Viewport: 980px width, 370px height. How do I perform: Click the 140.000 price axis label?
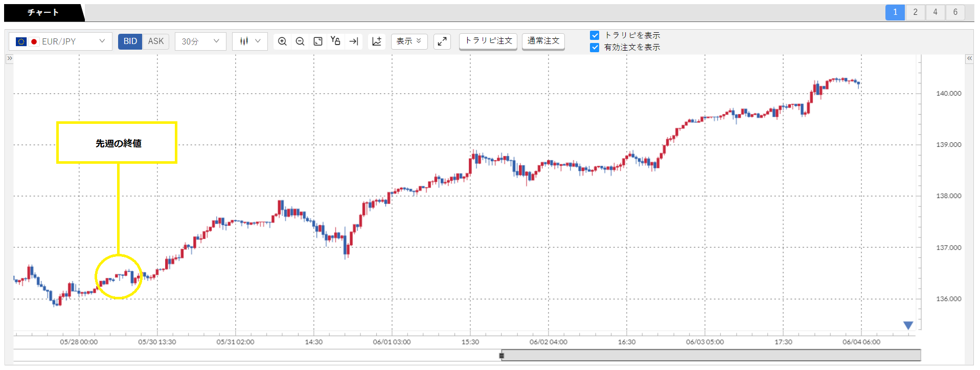pos(948,94)
